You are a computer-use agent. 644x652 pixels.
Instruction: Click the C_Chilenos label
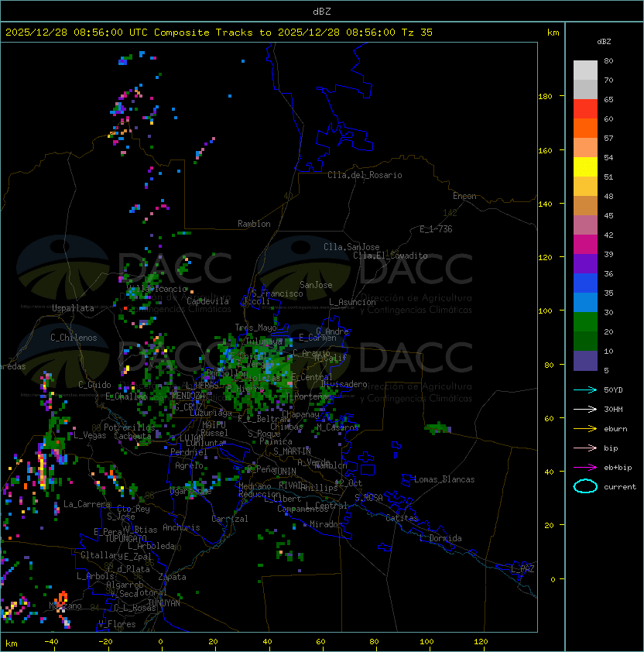coord(74,338)
